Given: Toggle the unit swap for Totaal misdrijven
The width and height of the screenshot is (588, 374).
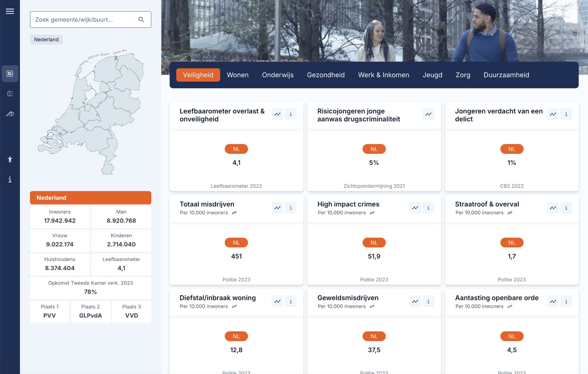Looking at the screenshot, I should point(234,213).
